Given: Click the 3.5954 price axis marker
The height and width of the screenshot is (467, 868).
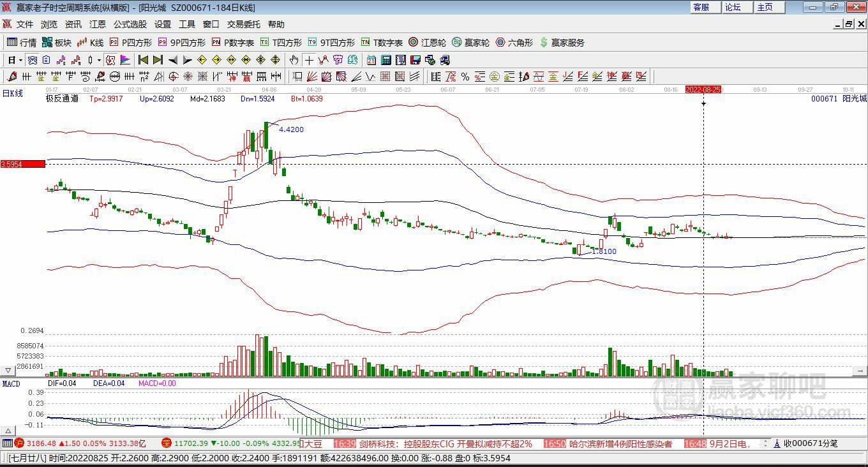Looking at the screenshot, I should [22, 164].
